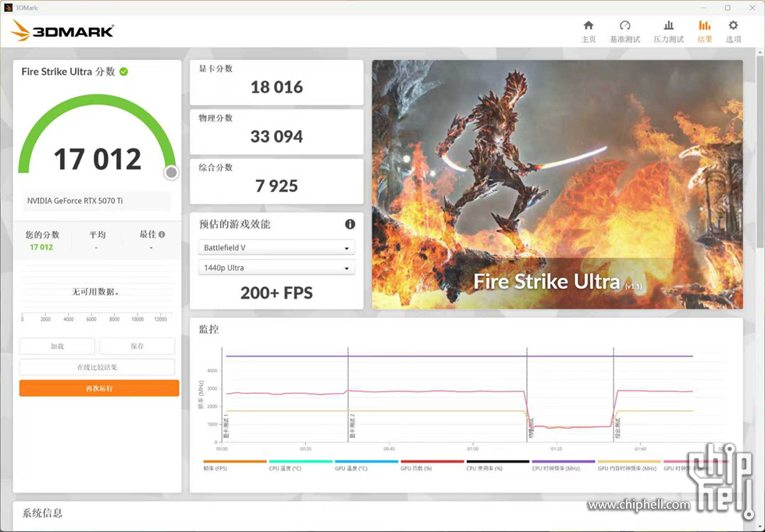
Task: Click the 显卡分数 18 016 score card
Action: pyautogui.click(x=276, y=83)
